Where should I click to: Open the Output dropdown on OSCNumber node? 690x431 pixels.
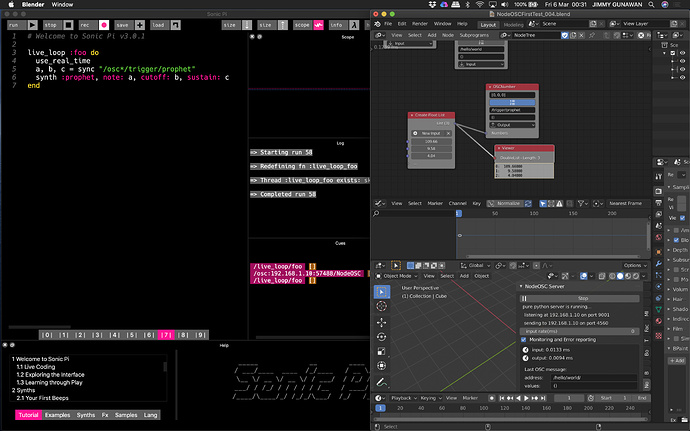coord(513,125)
